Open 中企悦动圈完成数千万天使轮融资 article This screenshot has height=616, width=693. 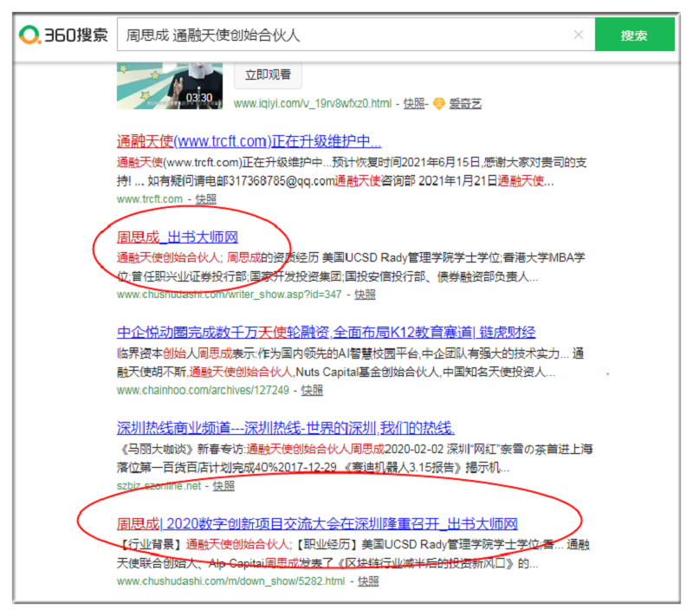click(x=326, y=333)
